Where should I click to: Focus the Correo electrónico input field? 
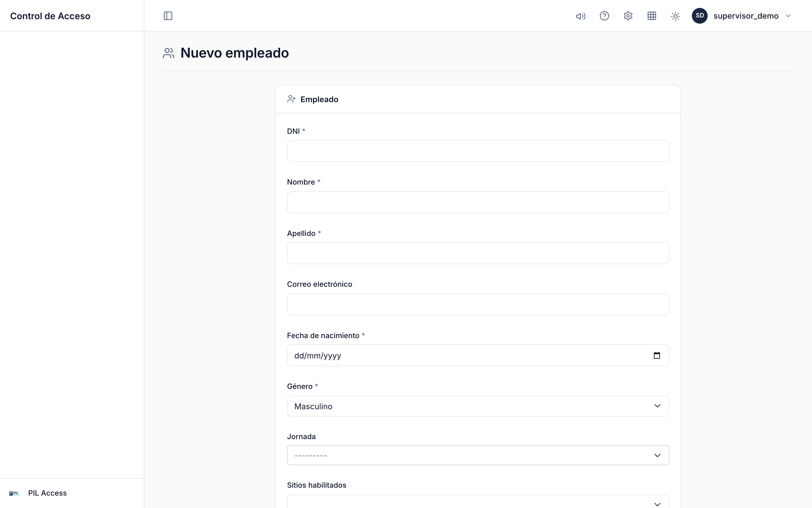pos(478,305)
